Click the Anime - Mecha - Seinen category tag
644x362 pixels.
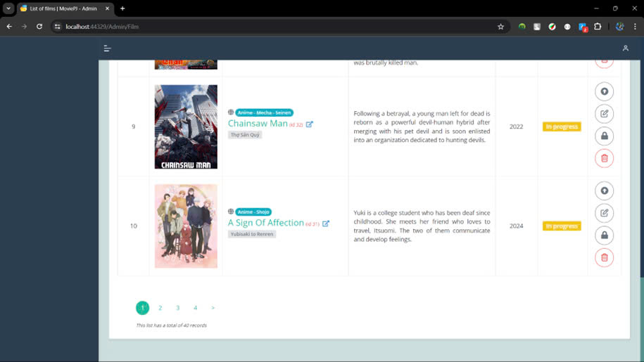pyautogui.click(x=264, y=112)
